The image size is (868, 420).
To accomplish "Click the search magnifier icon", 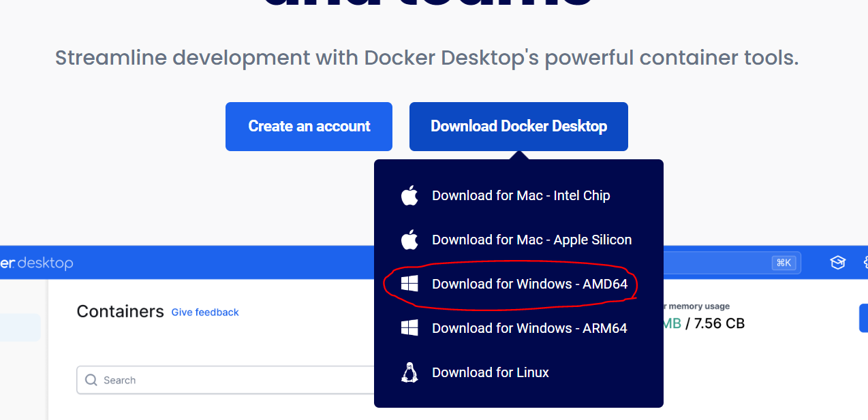I will (91, 380).
